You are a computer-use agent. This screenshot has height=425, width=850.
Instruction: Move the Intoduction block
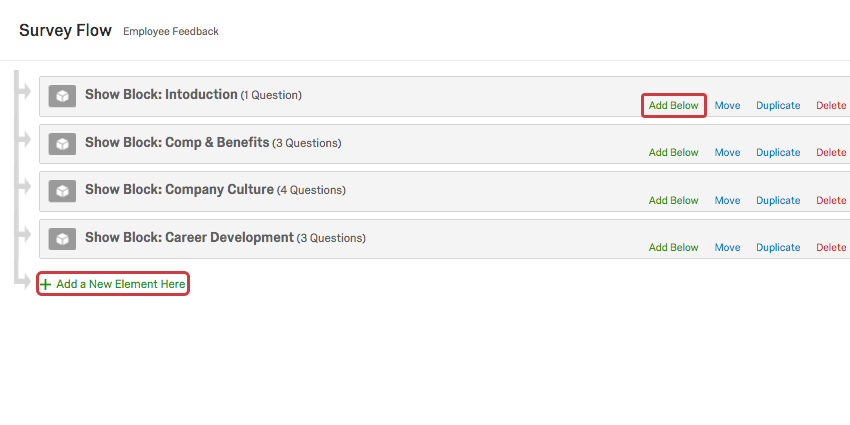(x=727, y=105)
